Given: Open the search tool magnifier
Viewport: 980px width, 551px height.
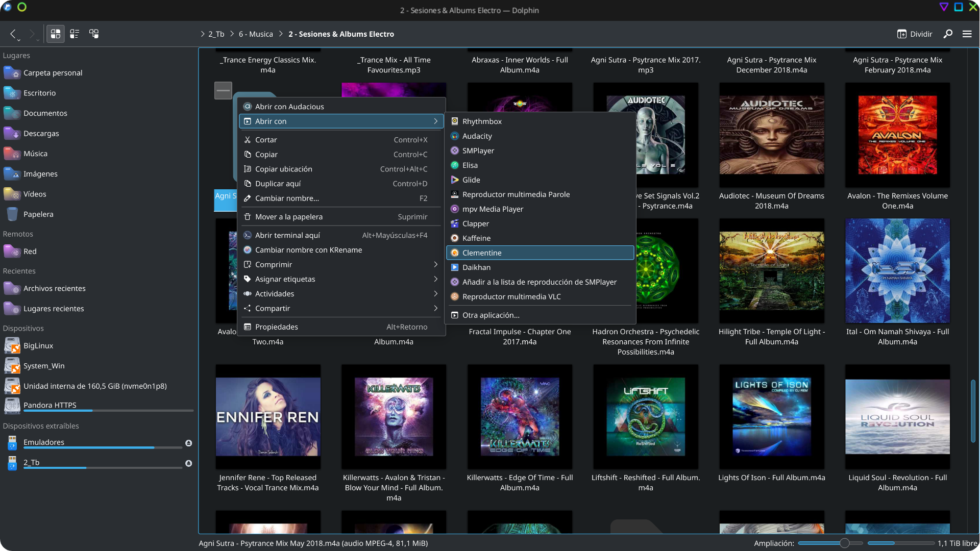Looking at the screenshot, I should (x=948, y=34).
